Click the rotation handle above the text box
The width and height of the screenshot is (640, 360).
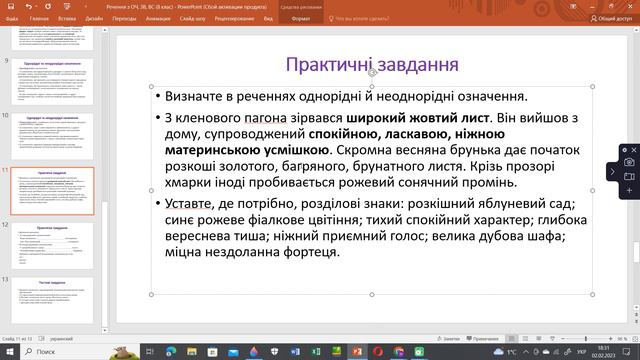coord(372,73)
